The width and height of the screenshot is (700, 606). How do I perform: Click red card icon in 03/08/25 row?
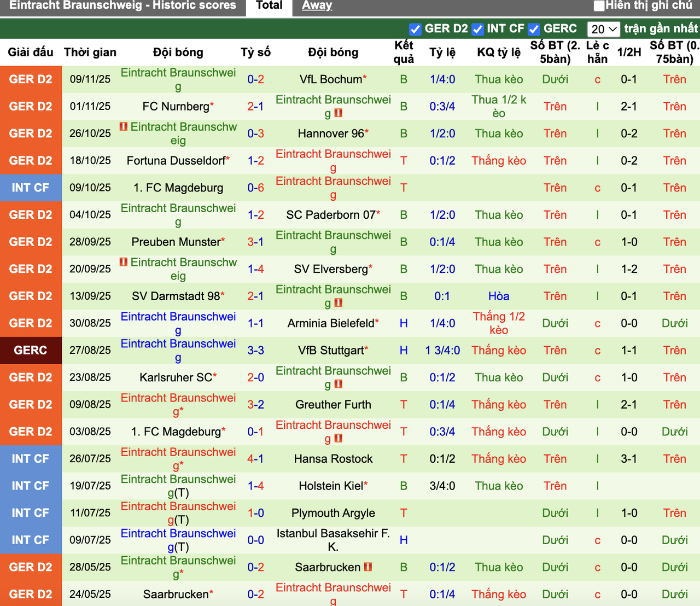339,438
